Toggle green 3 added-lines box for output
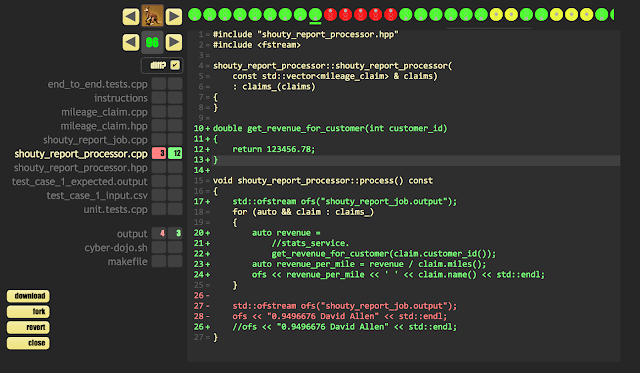Image resolution: width=640 pixels, height=373 pixels. pyautogui.click(x=175, y=233)
